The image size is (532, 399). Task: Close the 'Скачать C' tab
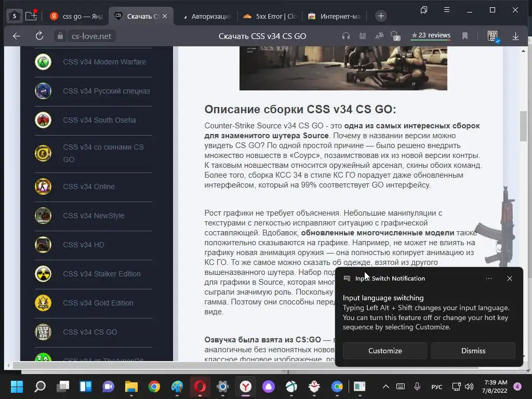click(x=165, y=16)
